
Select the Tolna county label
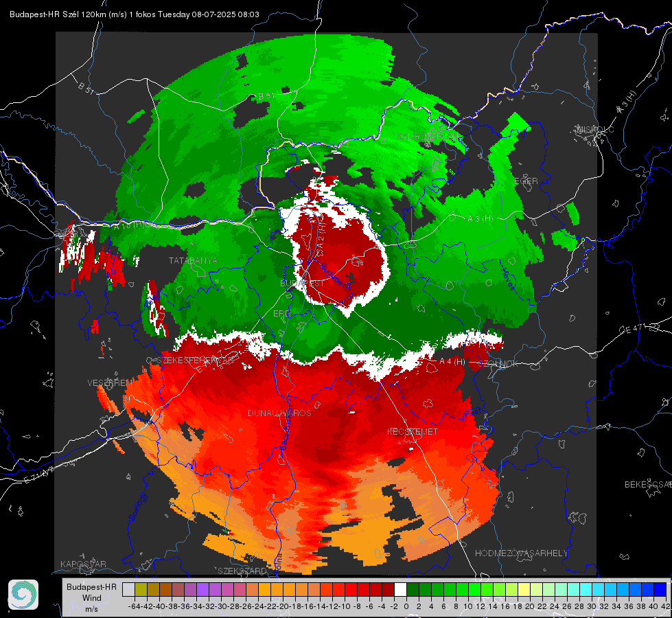278,562
